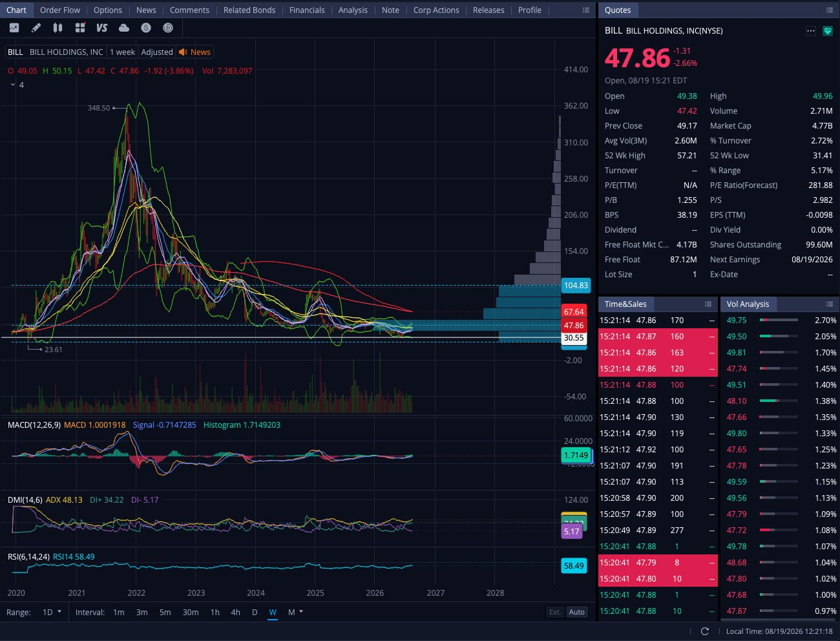840x641 pixels.
Task: Open the VS compare symbols tool
Action: (x=101, y=28)
